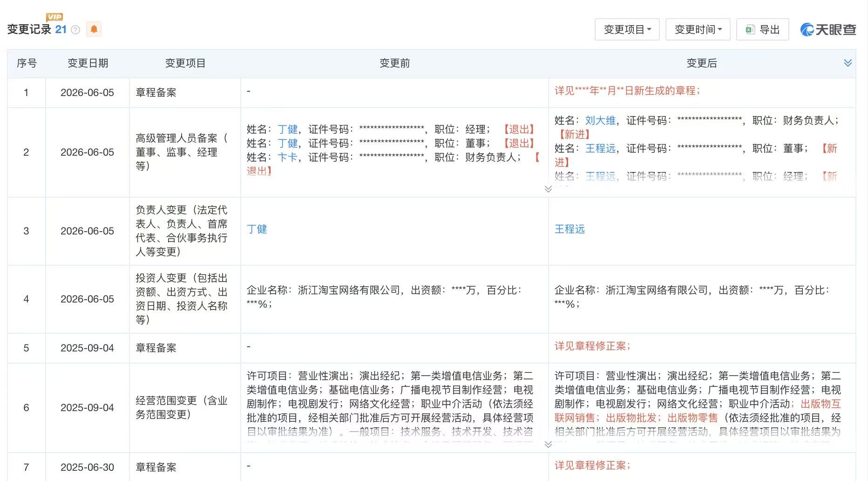Click date 2026-06-05 in row 4

(87, 299)
